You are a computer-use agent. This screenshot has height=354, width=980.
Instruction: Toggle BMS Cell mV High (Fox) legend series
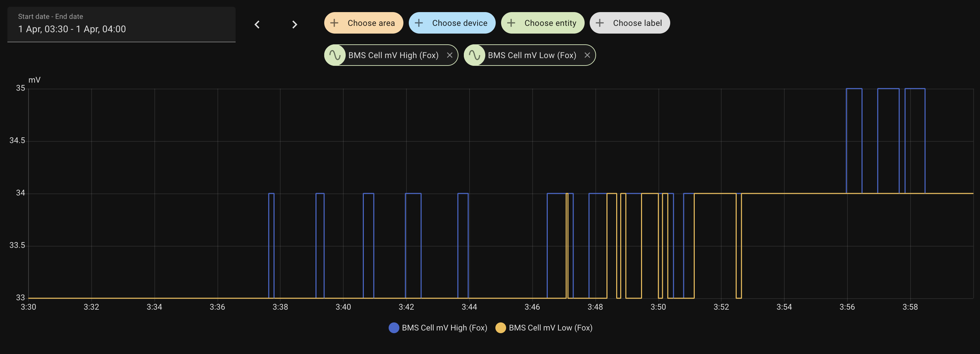[x=444, y=328]
